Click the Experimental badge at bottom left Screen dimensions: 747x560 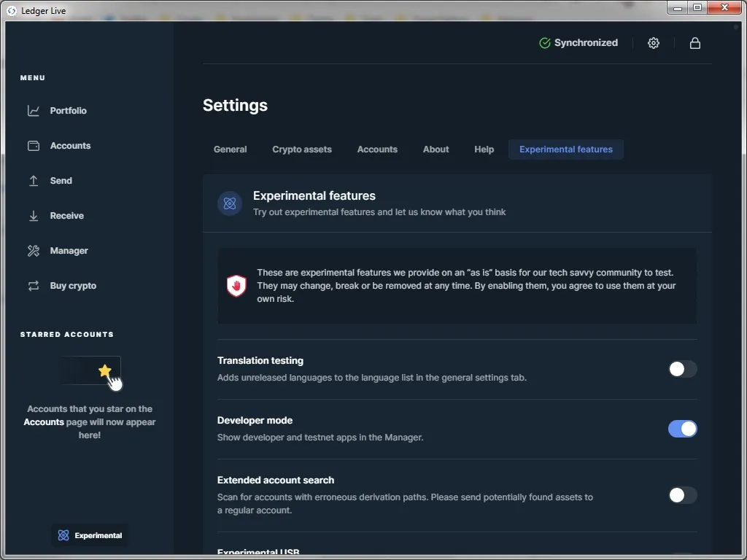(89, 534)
